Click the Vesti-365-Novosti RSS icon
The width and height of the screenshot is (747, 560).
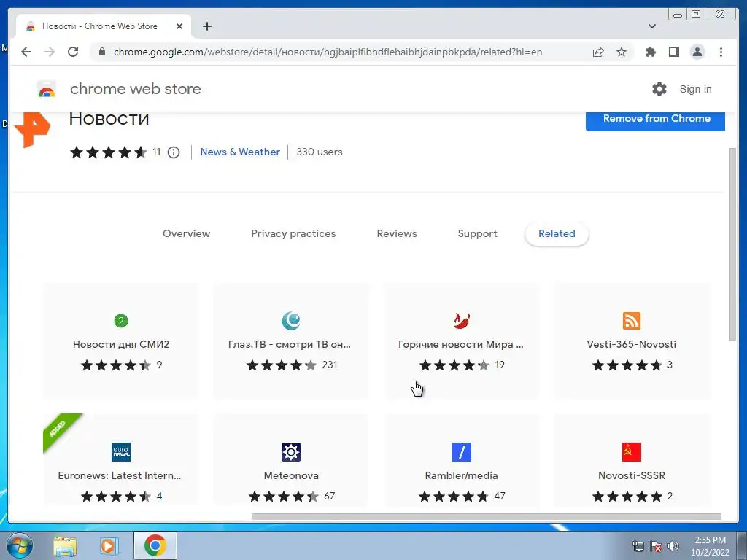click(x=631, y=321)
